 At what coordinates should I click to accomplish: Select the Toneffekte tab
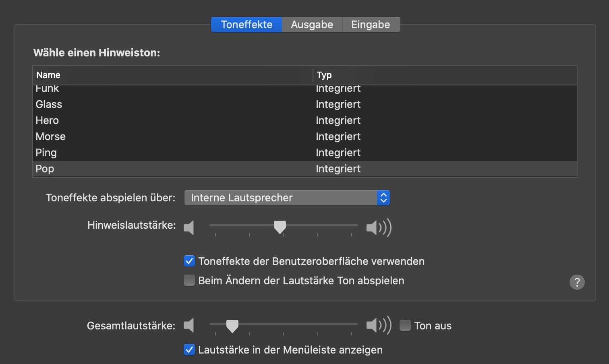pyautogui.click(x=246, y=25)
